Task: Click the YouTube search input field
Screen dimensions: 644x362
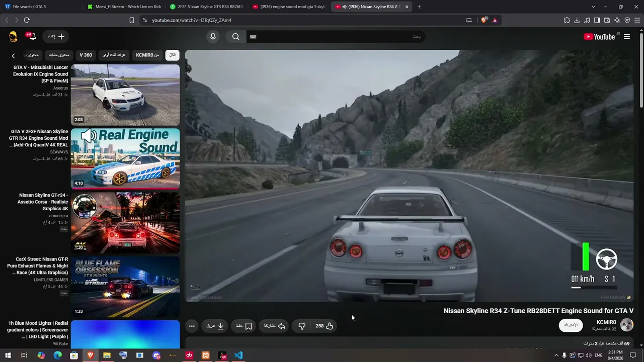Action: (x=335, y=36)
